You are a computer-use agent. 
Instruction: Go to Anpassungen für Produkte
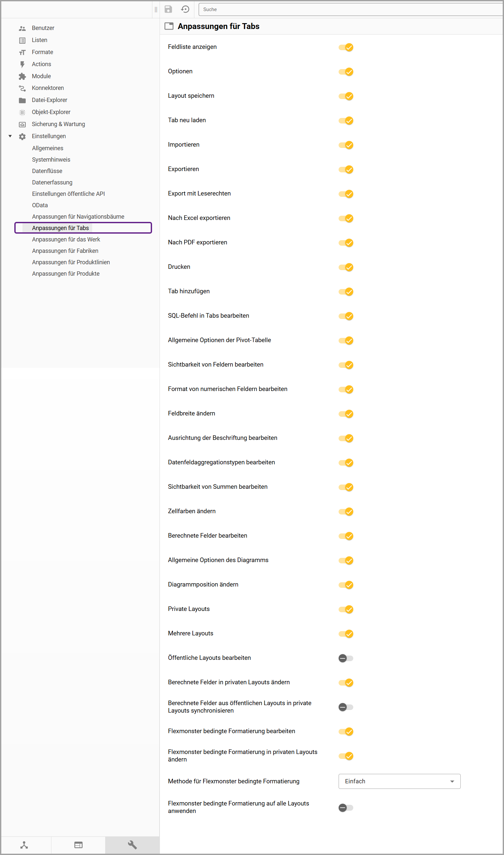point(66,274)
